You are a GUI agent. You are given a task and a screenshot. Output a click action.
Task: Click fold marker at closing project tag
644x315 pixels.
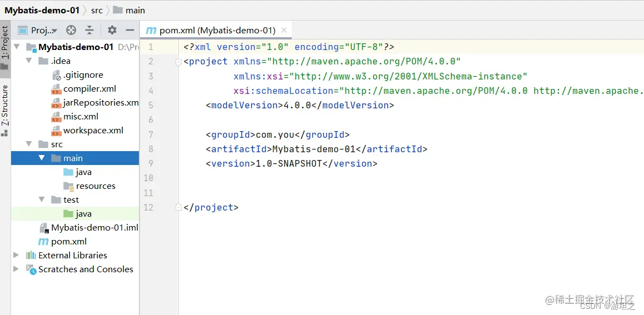(x=178, y=207)
